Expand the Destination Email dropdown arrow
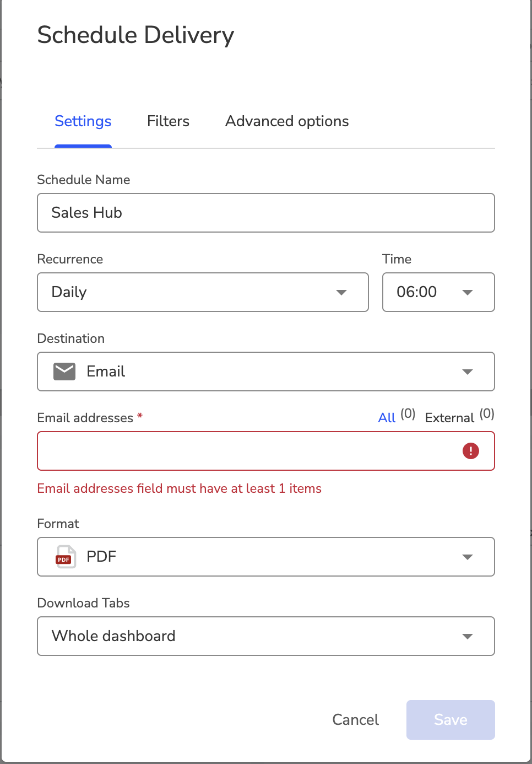 (x=468, y=372)
